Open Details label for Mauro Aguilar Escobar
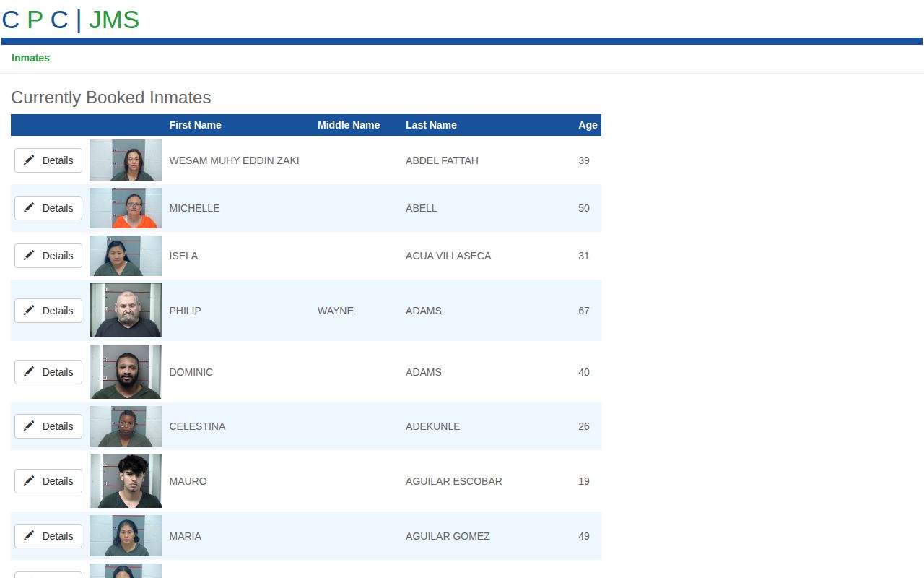The width and height of the screenshot is (924, 578). 58,481
